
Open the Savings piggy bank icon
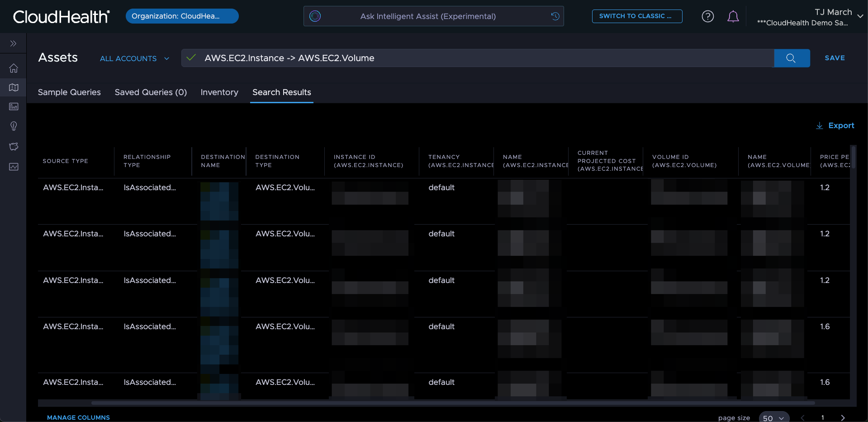[x=14, y=146]
